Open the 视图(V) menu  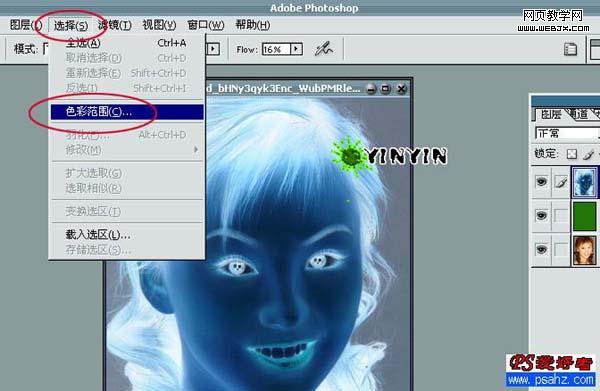pos(159,25)
